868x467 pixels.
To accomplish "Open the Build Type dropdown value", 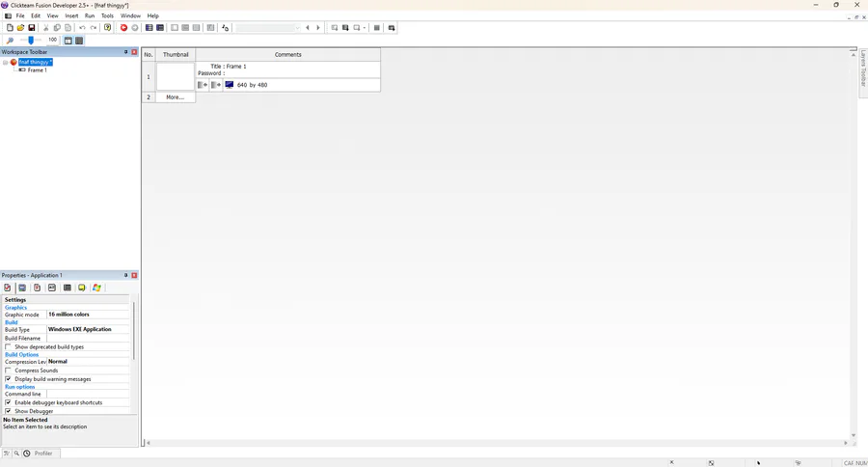I will [x=88, y=329].
